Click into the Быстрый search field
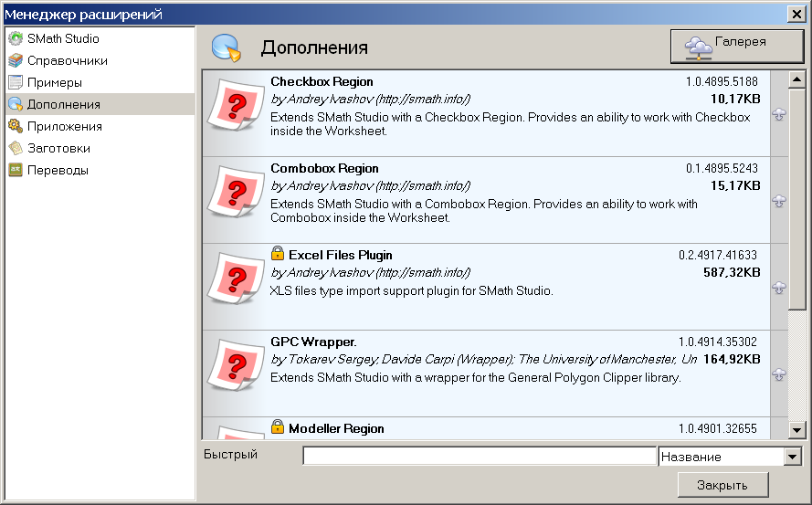812x505 pixels. point(480,457)
